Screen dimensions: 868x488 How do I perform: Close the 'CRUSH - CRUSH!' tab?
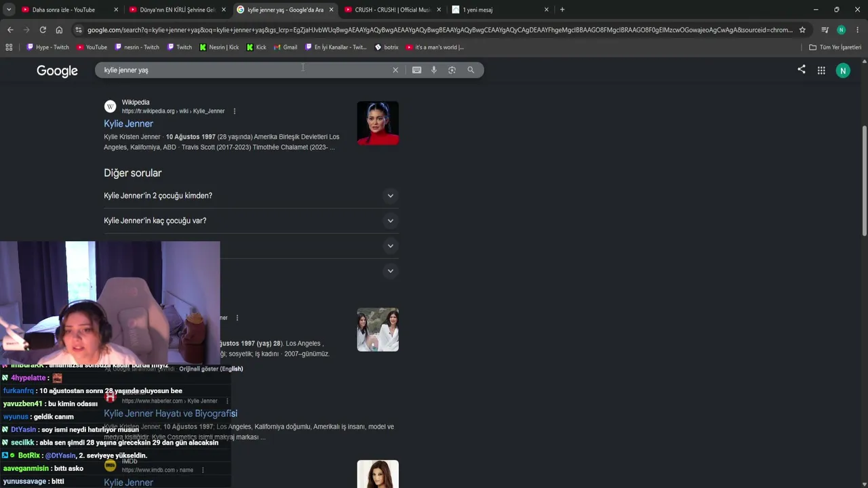[x=439, y=9]
